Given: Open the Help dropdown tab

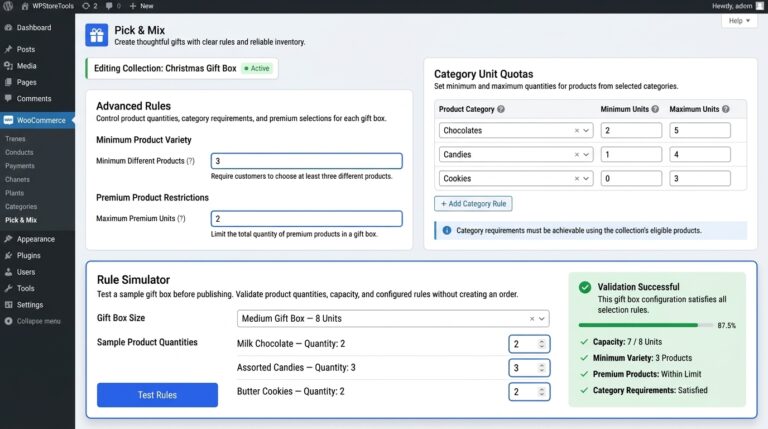Looking at the screenshot, I should (739, 21).
